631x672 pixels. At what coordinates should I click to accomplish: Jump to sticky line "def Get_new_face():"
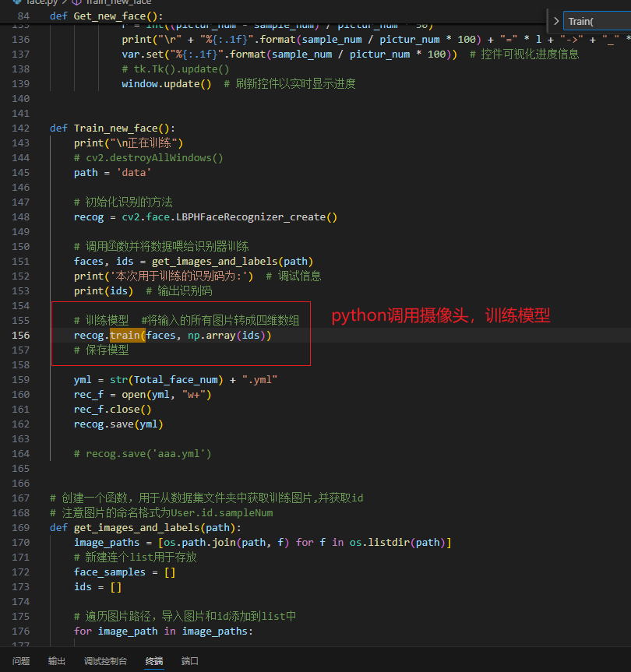(106, 16)
